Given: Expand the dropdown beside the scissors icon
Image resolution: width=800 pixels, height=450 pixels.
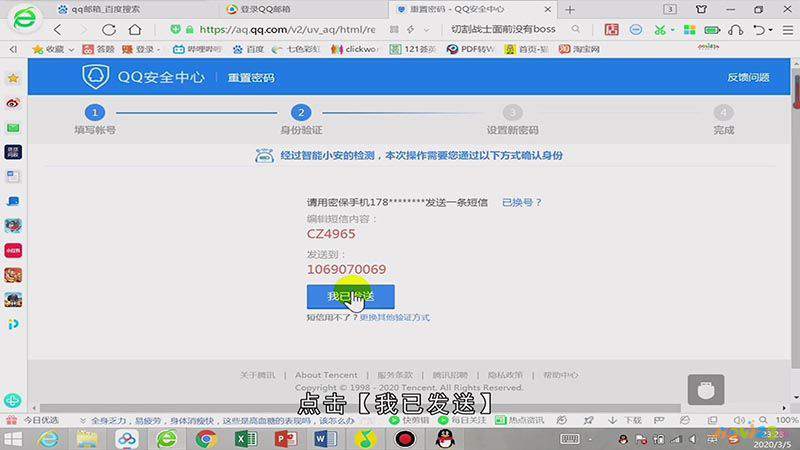Looking at the screenshot, I should coord(672,30).
